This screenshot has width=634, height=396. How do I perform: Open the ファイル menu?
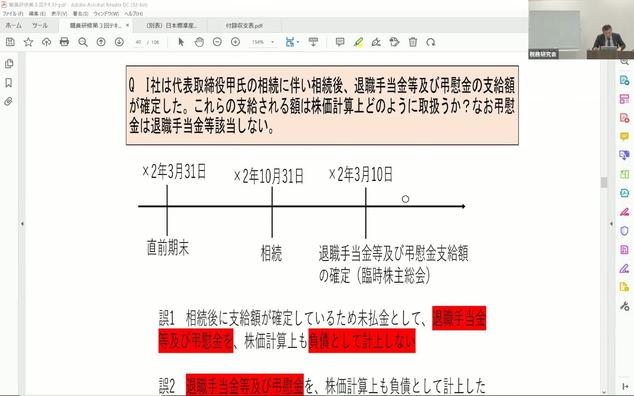tap(13, 14)
